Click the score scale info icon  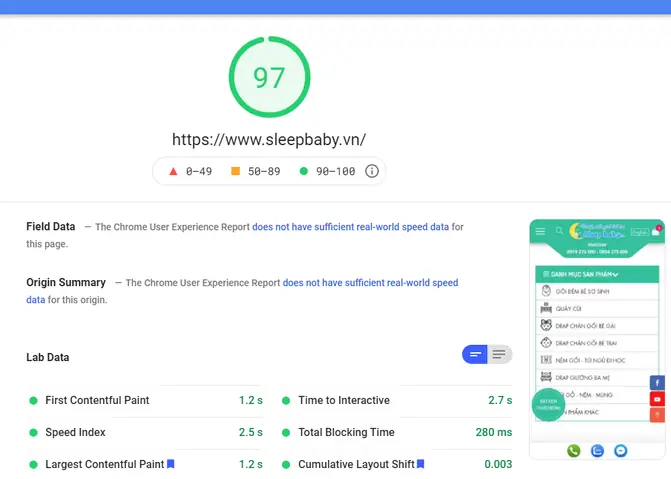[x=372, y=171]
